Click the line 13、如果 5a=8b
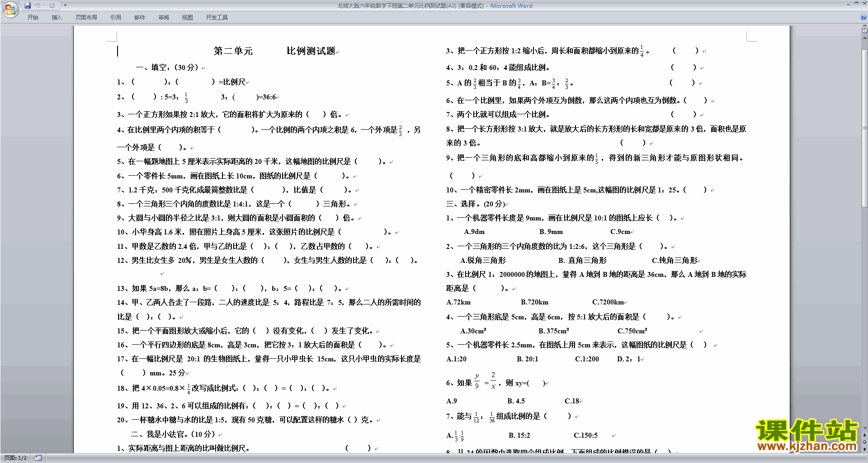The height and width of the screenshot is (463, 868). pos(231,288)
